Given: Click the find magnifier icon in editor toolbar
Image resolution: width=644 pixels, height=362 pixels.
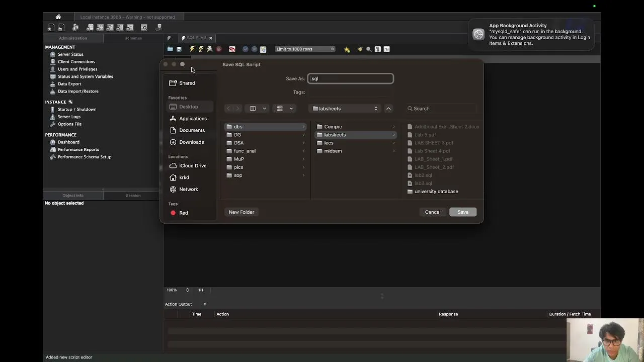Looking at the screenshot, I should 369,49.
